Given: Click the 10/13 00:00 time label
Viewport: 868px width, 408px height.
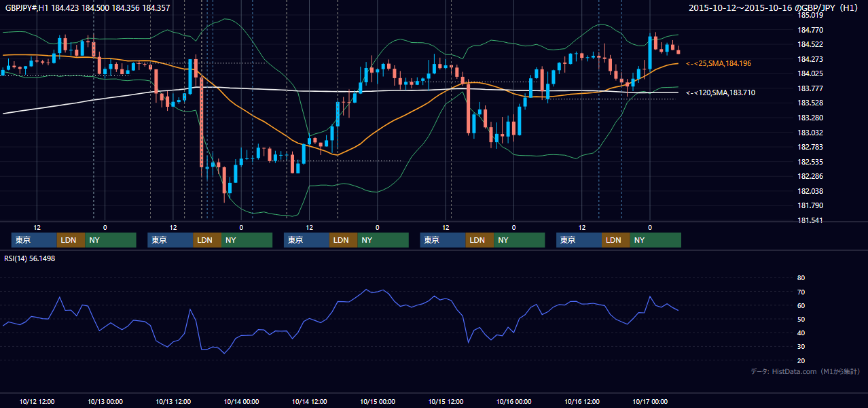Looking at the screenshot, I should pyautogui.click(x=105, y=401).
